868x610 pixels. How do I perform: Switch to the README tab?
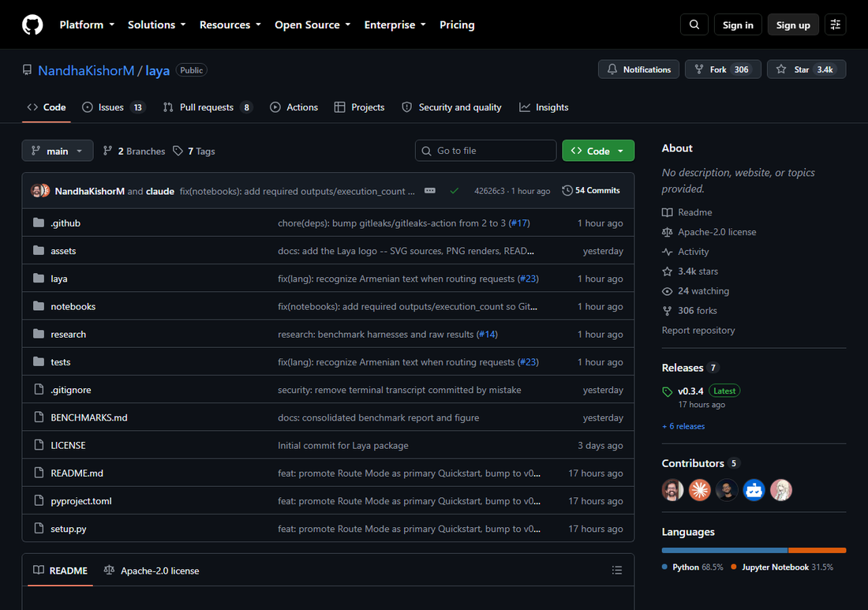click(x=60, y=570)
